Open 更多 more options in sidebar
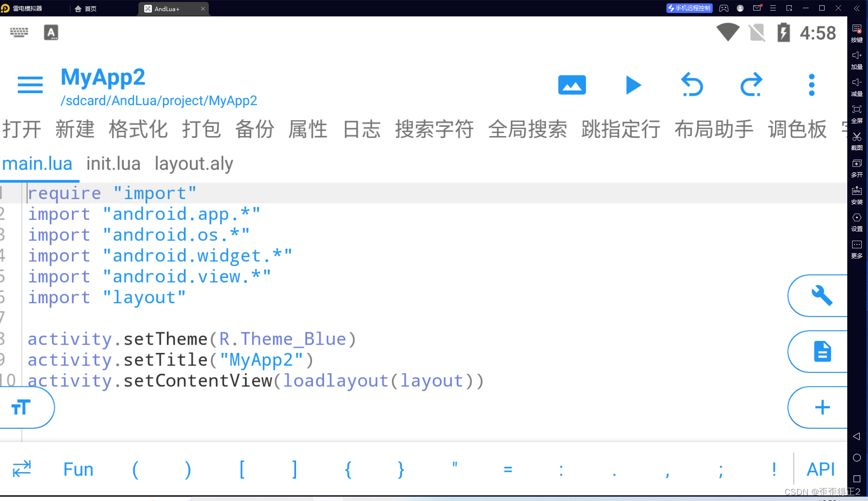This screenshot has width=868, height=501. coord(857,249)
